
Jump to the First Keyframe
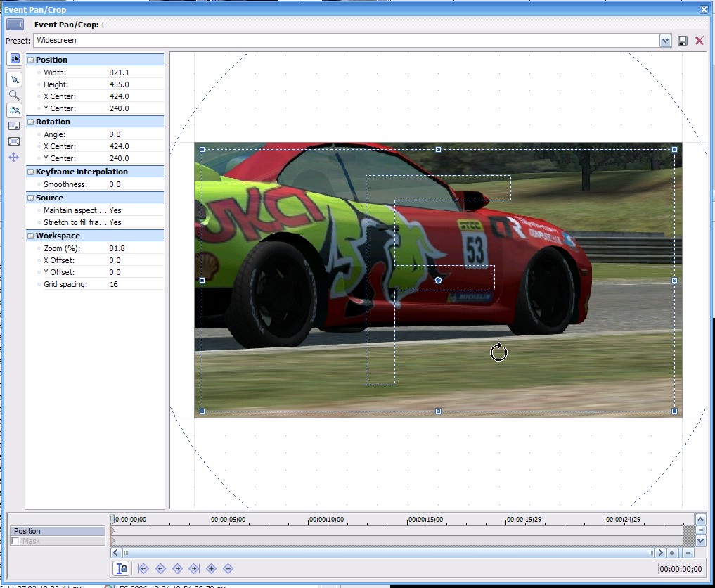coord(143,568)
